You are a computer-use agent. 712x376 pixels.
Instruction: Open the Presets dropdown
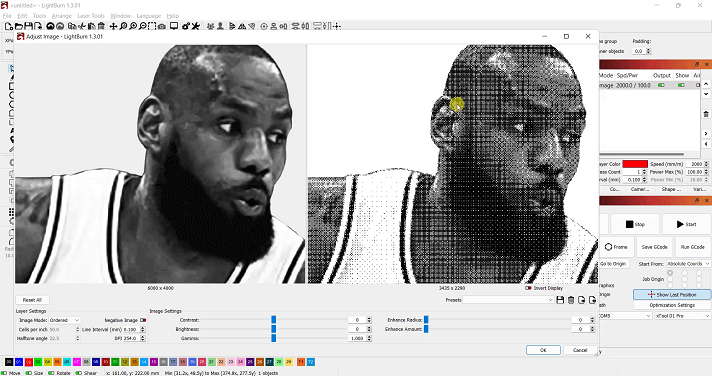(508, 300)
